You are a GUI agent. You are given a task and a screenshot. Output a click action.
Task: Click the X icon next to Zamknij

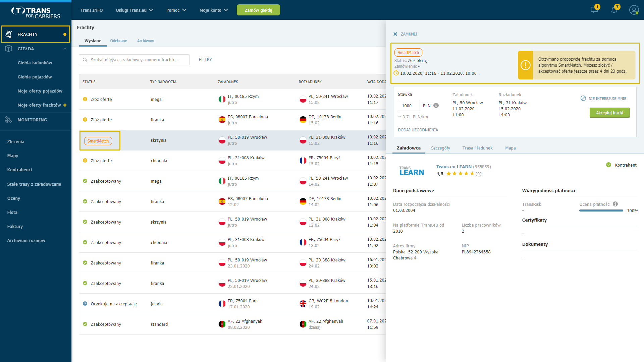395,34
